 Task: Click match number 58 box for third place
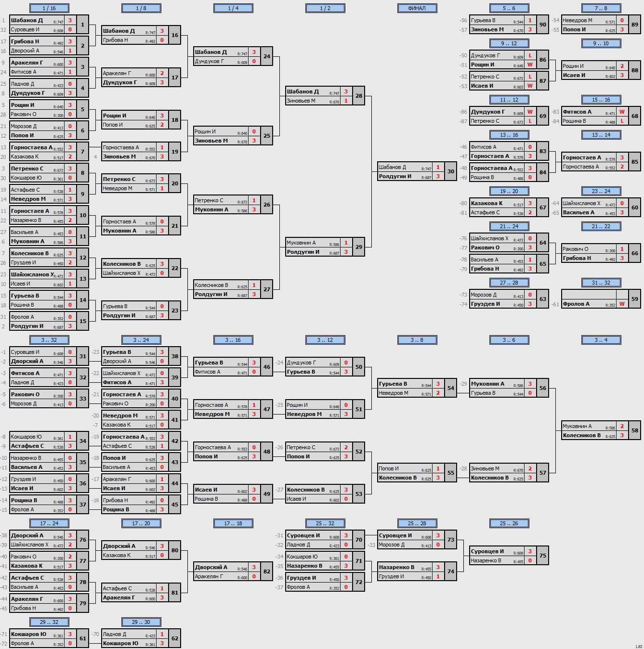[635, 430]
